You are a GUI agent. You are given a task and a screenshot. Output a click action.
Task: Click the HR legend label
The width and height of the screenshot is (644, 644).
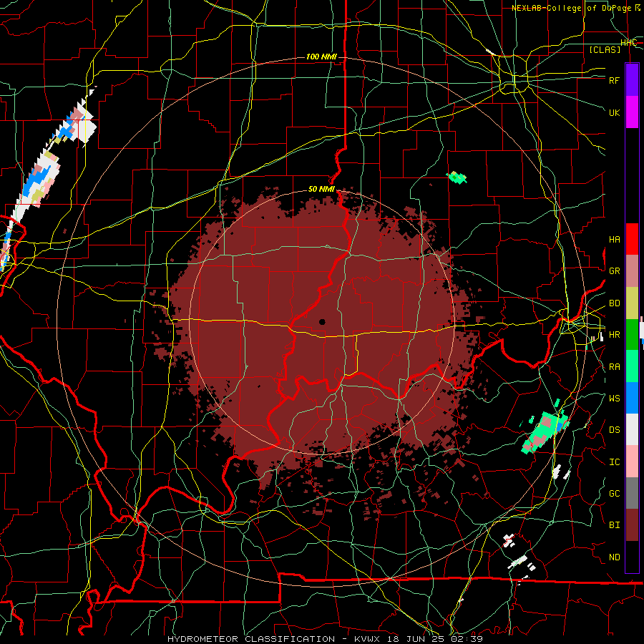(x=614, y=335)
